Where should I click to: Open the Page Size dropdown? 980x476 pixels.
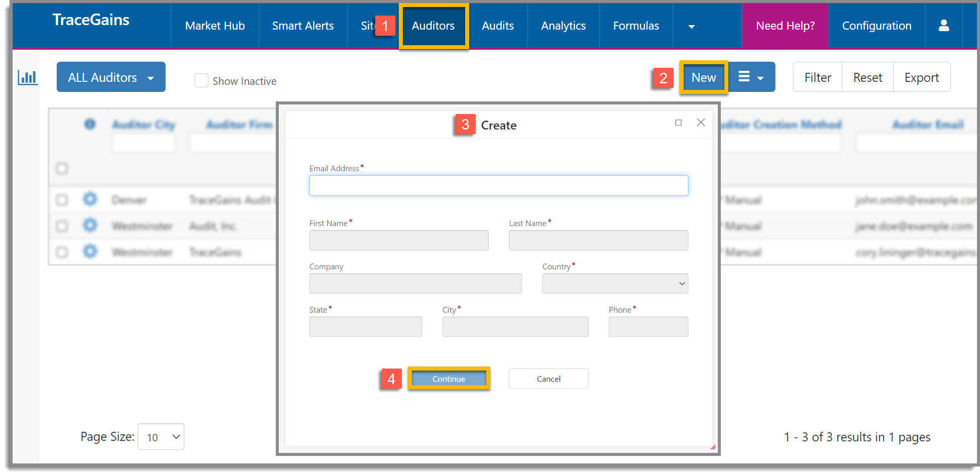pos(161,437)
